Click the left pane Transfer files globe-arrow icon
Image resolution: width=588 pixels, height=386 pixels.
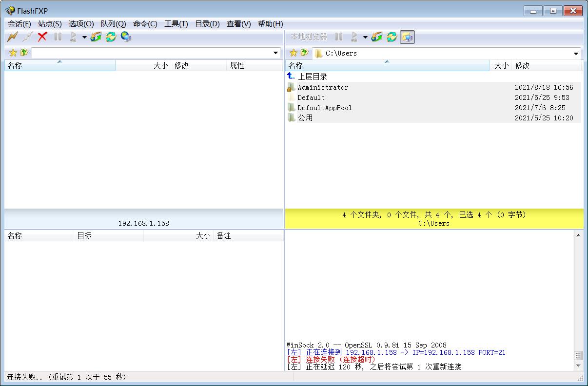pos(96,37)
